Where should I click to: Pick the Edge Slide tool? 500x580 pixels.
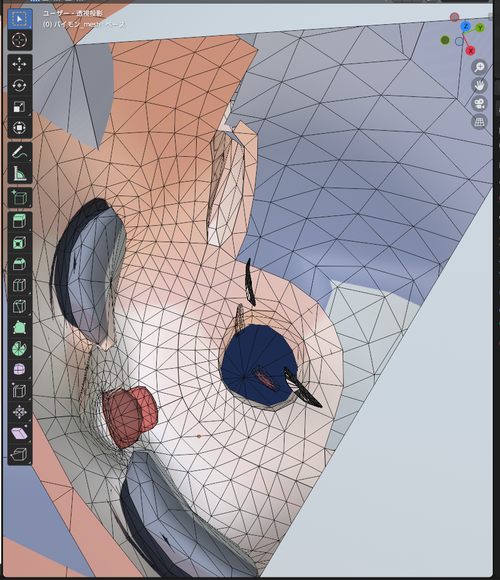[19, 390]
